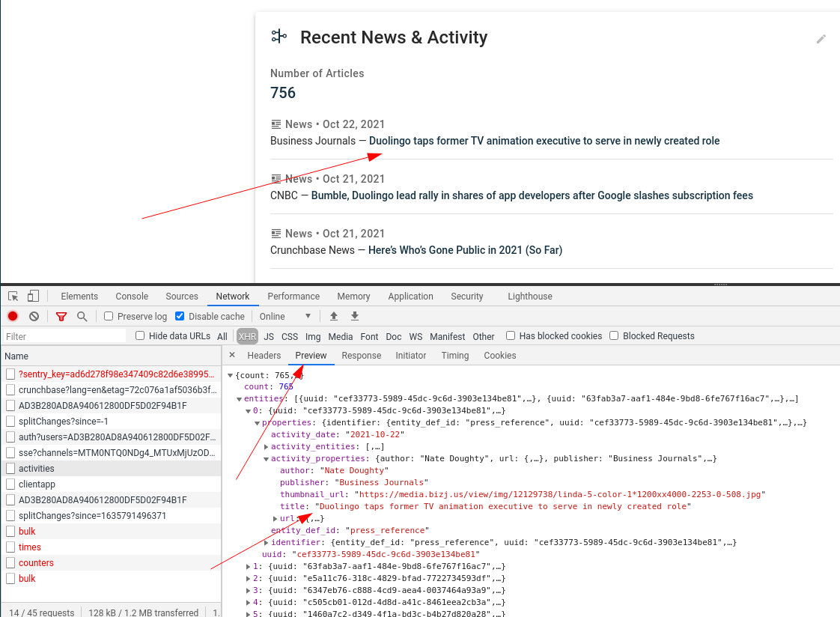The height and width of the screenshot is (617, 840).
Task: Select the XHR filter type
Action: (x=247, y=336)
